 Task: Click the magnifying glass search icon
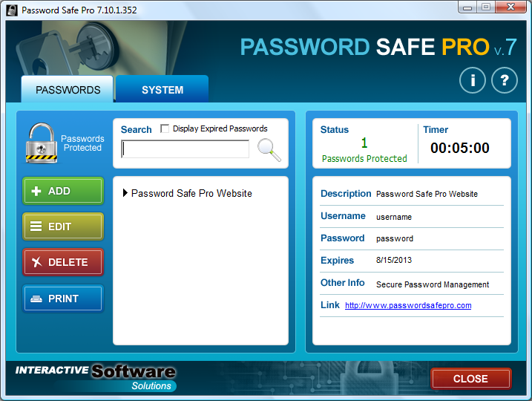pyautogui.click(x=269, y=149)
